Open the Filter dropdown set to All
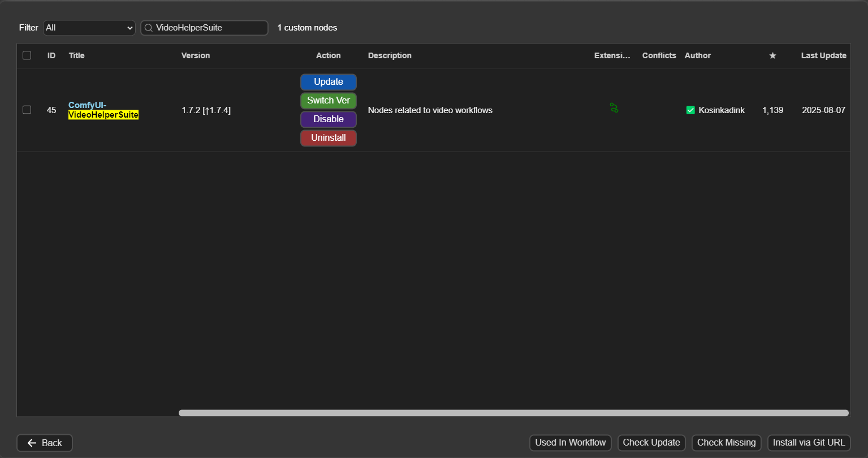The image size is (868, 458). click(x=89, y=28)
